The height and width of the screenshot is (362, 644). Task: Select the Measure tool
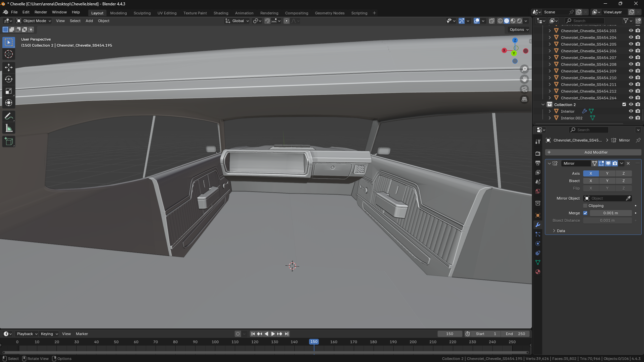(x=9, y=128)
